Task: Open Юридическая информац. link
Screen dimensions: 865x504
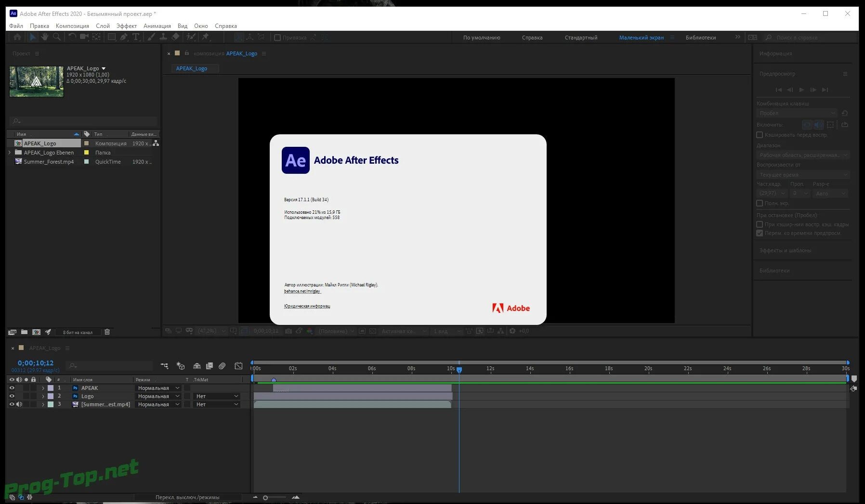Action: [307, 306]
